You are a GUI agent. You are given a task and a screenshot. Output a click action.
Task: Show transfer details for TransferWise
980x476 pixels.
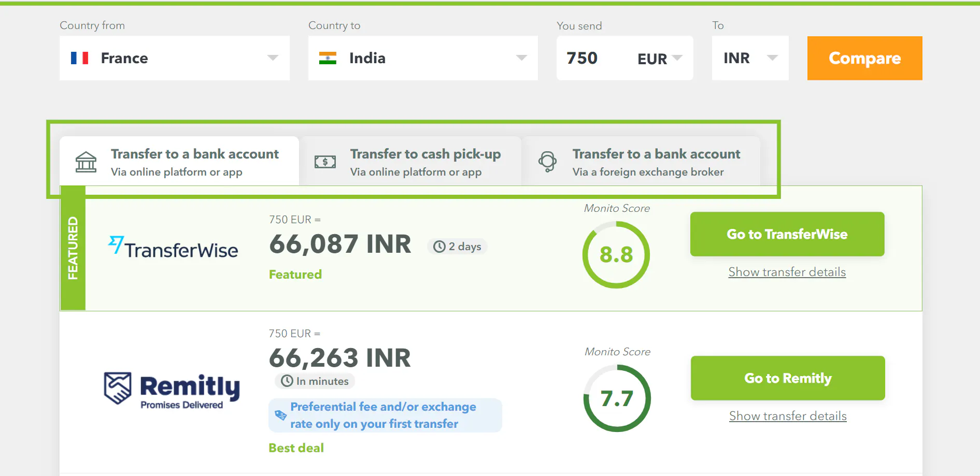tap(787, 272)
